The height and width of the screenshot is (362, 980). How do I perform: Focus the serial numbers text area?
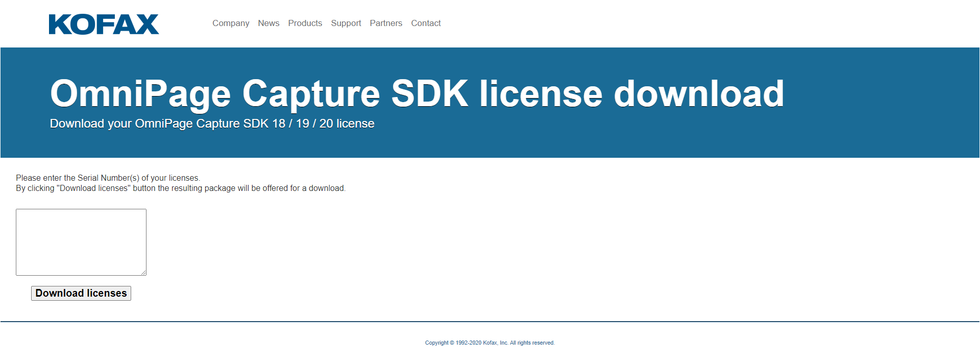click(81, 242)
